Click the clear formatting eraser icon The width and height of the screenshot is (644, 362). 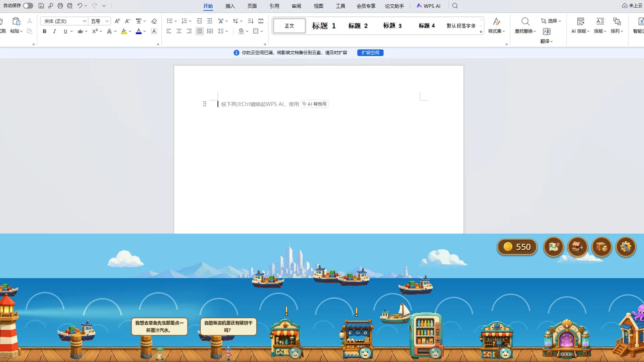pyautogui.click(x=154, y=21)
